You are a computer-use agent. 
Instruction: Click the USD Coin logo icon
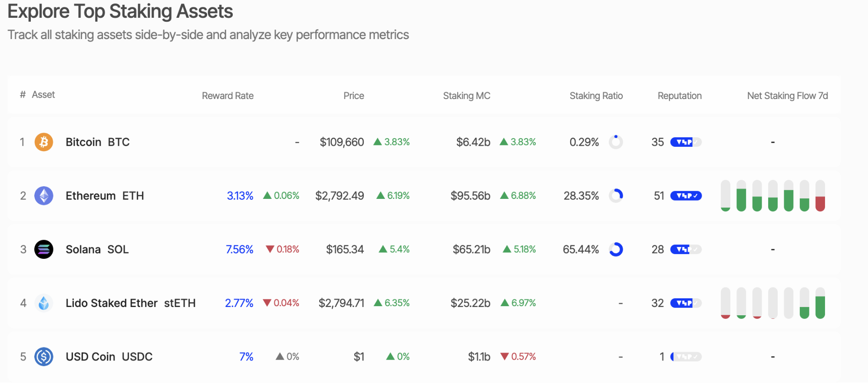pyautogui.click(x=44, y=357)
